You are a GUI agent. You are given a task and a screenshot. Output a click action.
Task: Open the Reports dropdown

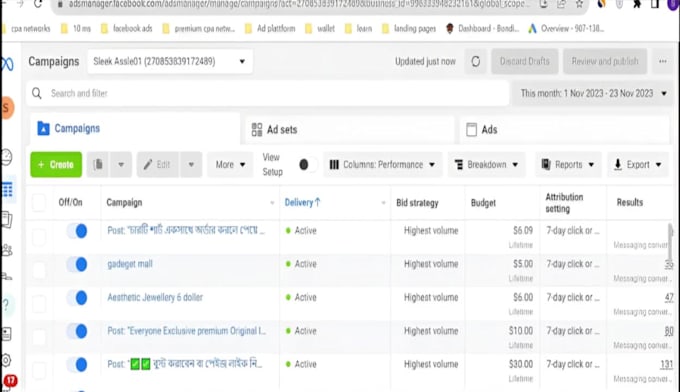(x=568, y=164)
